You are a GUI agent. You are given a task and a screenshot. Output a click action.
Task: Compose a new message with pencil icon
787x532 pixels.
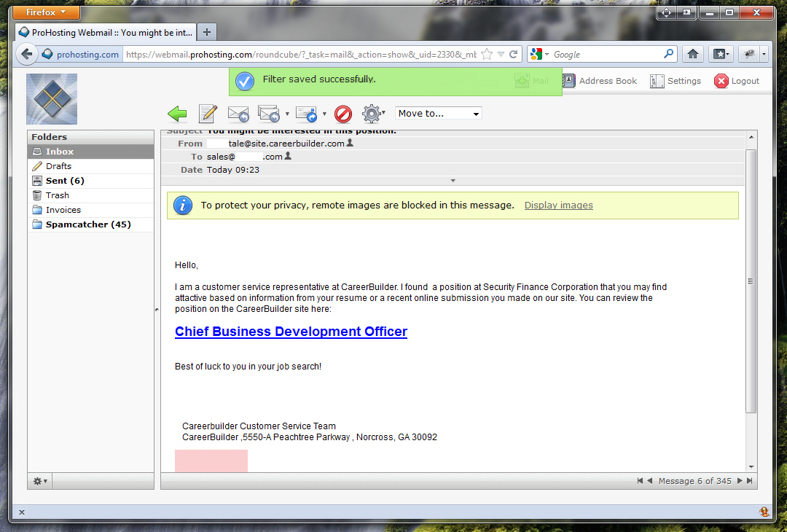208,114
